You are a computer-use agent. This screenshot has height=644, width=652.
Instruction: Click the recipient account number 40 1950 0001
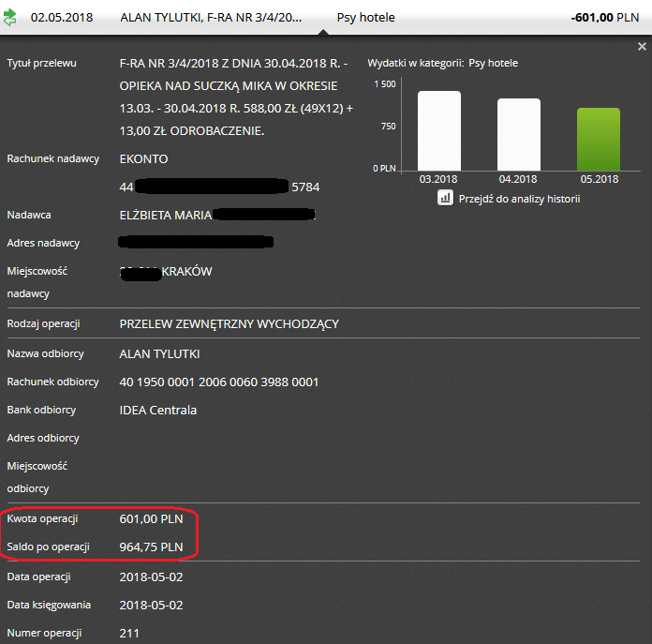[x=219, y=382]
